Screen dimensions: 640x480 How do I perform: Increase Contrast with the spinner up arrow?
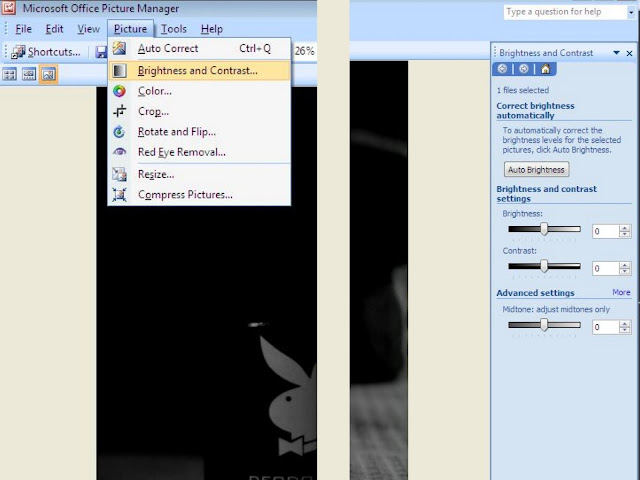click(x=624, y=264)
